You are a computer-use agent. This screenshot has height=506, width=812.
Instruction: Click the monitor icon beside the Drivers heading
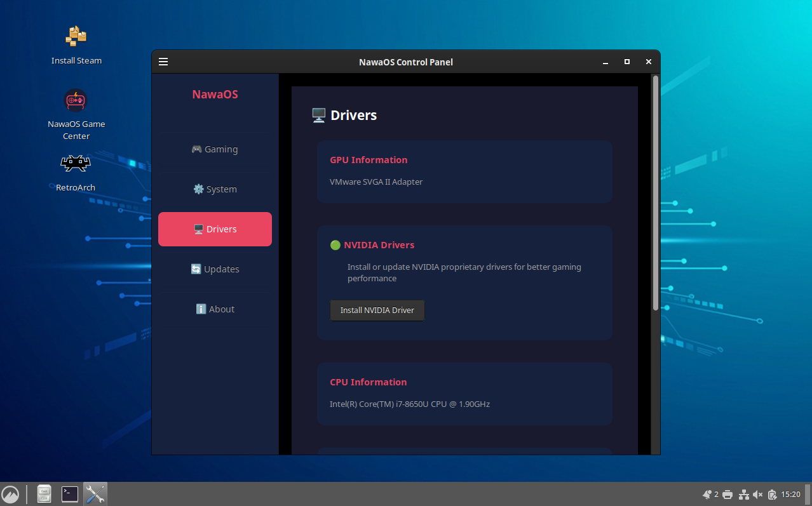click(318, 115)
